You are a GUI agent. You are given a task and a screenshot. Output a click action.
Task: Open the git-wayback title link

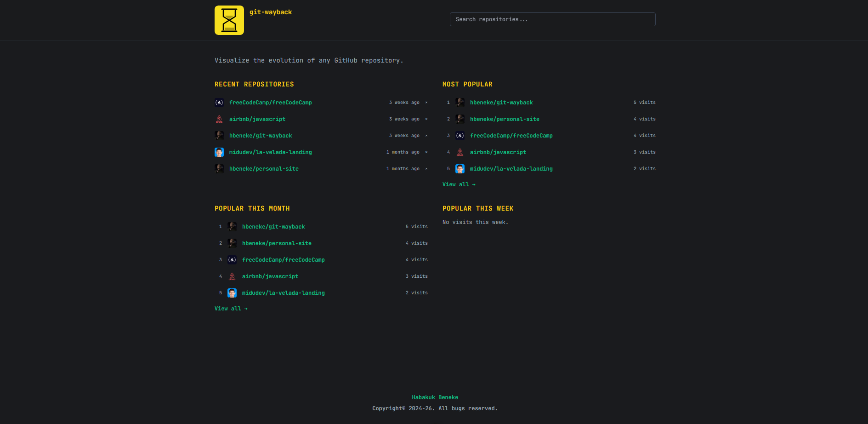tap(271, 12)
